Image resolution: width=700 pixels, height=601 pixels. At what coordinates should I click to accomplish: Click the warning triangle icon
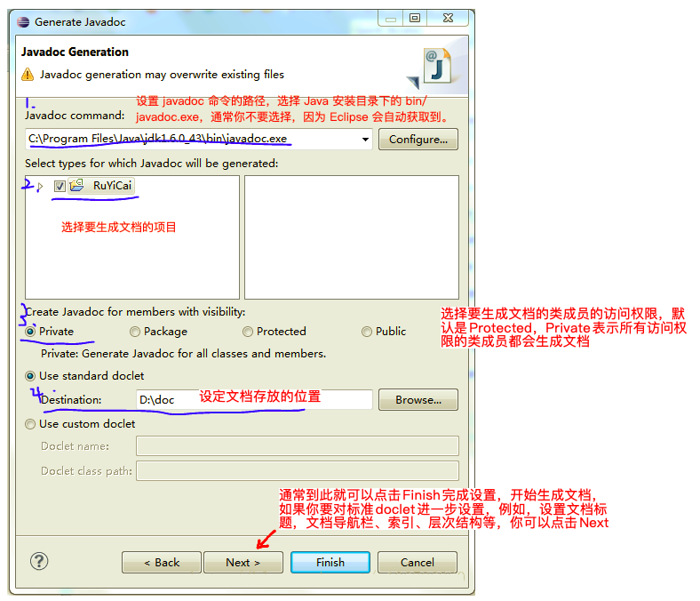[28, 74]
